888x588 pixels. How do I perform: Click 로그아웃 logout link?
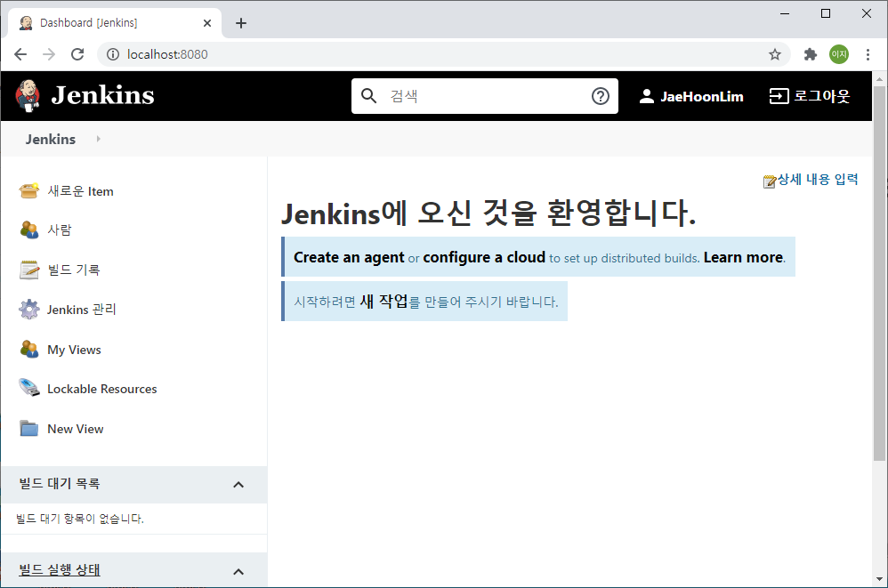pyautogui.click(x=821, y=96)
